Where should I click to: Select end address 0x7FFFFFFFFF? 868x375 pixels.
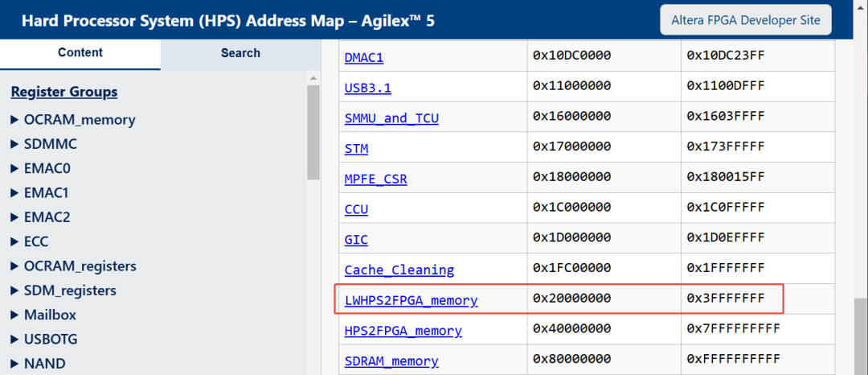click(x=734, y=329)
